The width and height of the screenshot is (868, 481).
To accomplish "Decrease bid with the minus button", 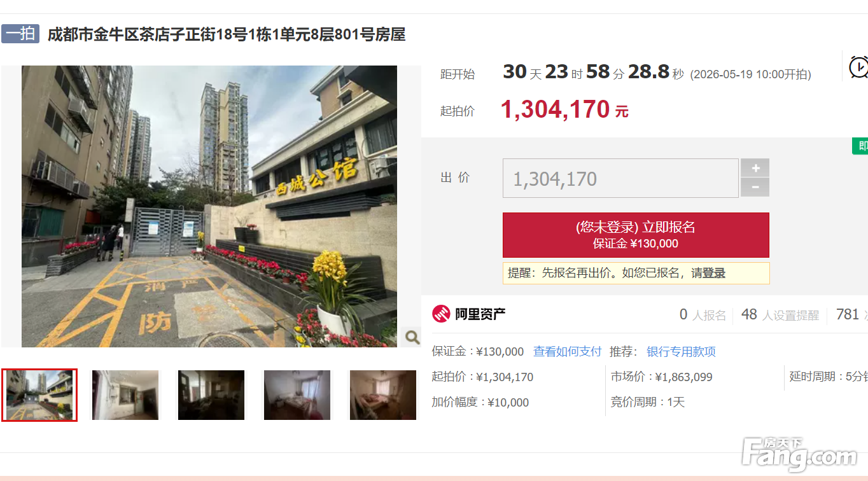I will click(755, 187).
